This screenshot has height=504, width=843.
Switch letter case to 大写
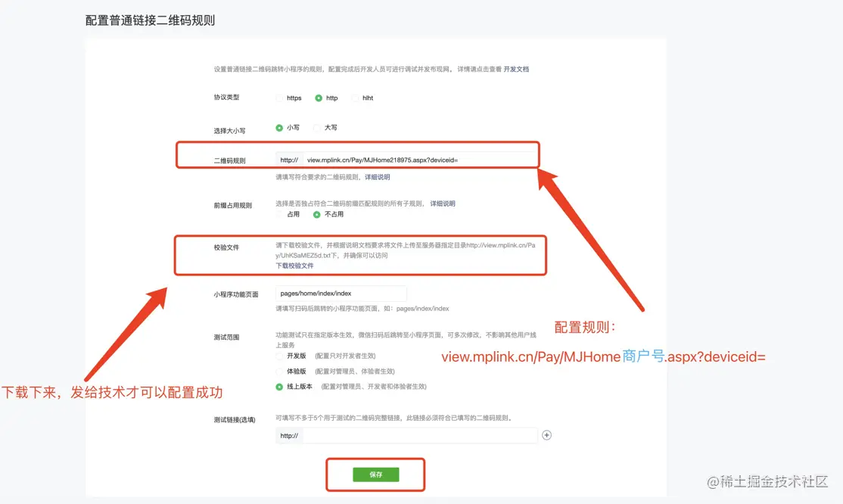[x=318, y=127]
